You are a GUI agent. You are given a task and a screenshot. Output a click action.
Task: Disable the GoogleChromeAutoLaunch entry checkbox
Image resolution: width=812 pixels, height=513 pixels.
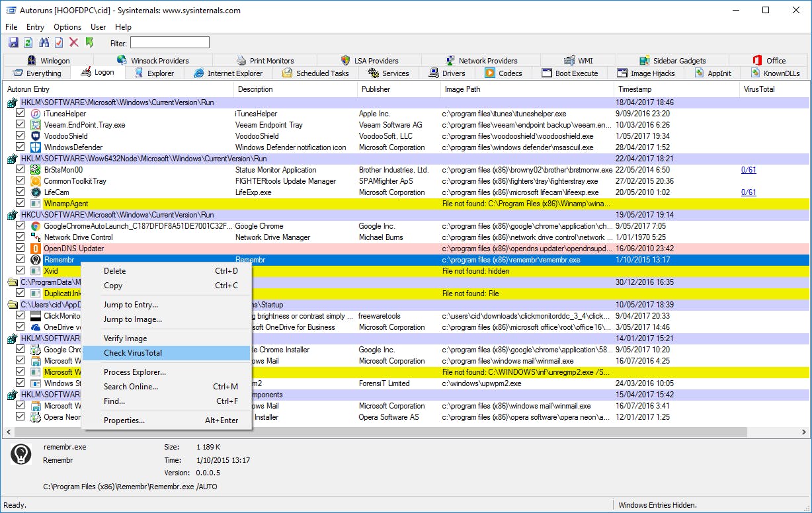pos(20,226)
